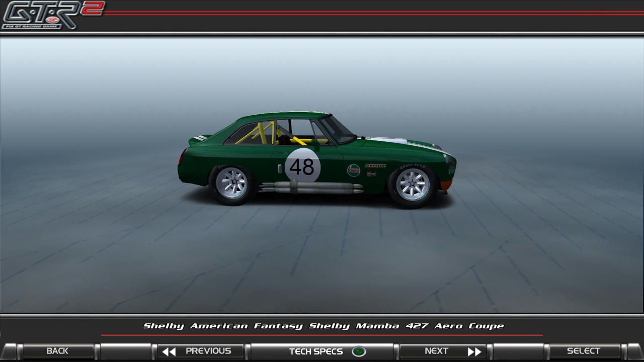This screenshot has height=362, width=644.
Task: Click the double left arrow icon beside PREVIOUS
Action: [x=169, y=351]
